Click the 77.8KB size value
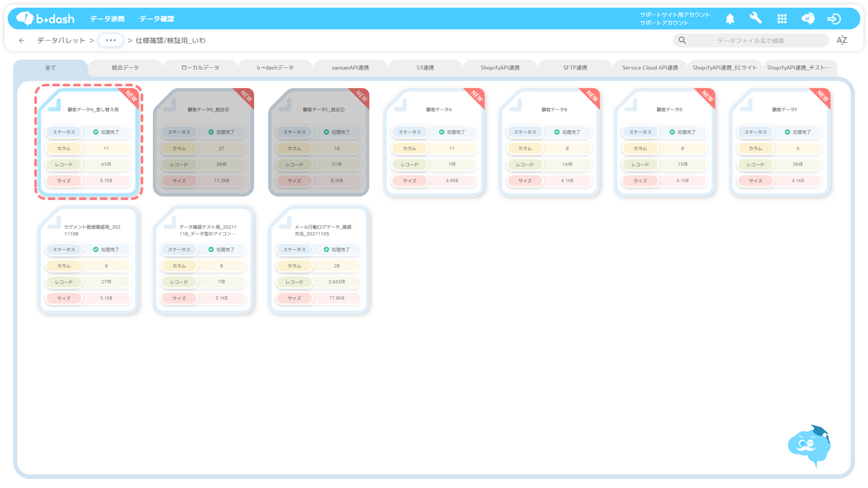The image size is (868, 488). pyautogui.click(x=337, y=298)
